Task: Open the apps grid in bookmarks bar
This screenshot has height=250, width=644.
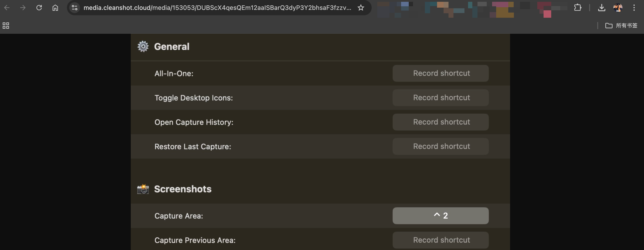Action: [x=6, y=26]
